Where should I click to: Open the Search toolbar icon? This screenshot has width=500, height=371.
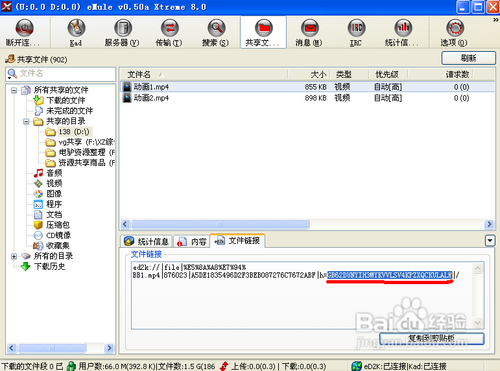216,28
